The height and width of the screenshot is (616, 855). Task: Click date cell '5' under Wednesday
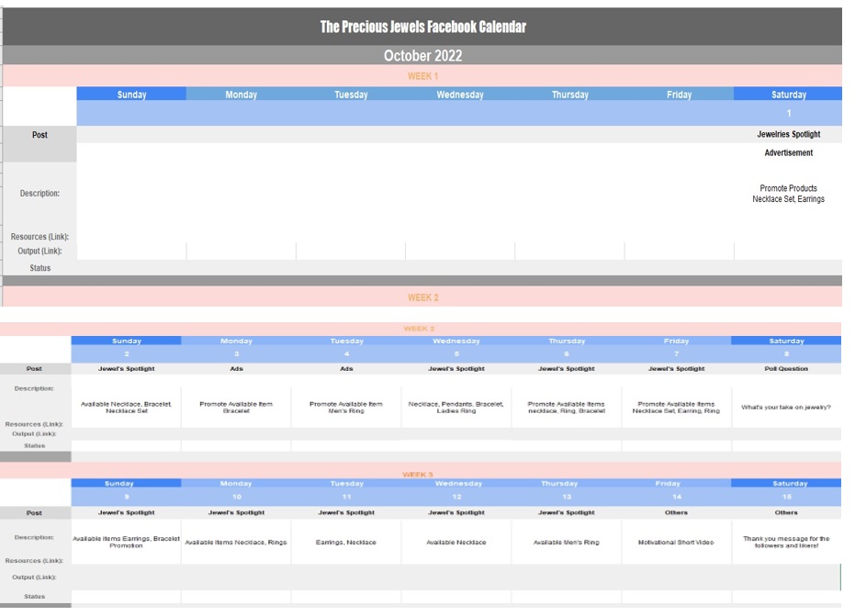click(x=456, y=353)
